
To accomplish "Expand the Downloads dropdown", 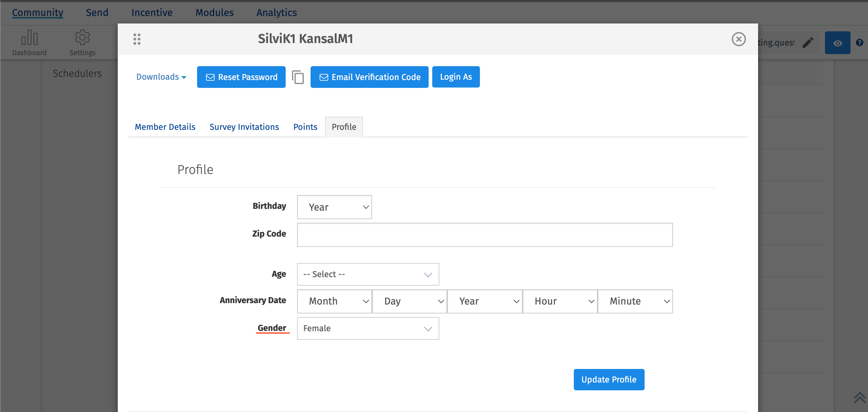I will [161, 77].
